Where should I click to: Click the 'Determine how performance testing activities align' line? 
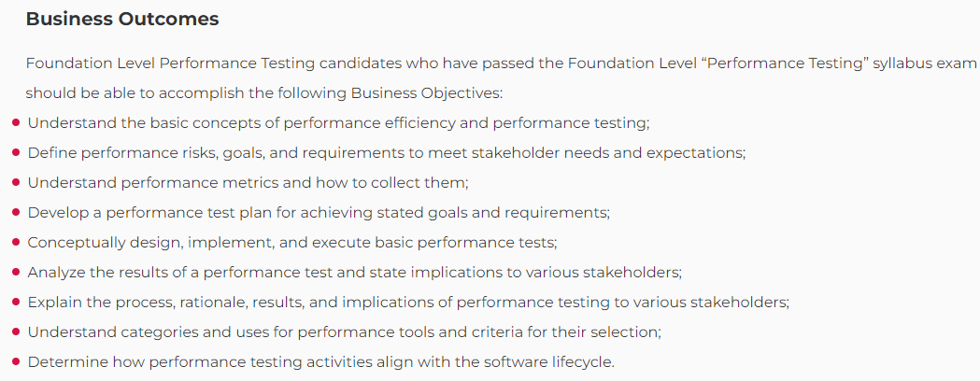tap(321, 361)
